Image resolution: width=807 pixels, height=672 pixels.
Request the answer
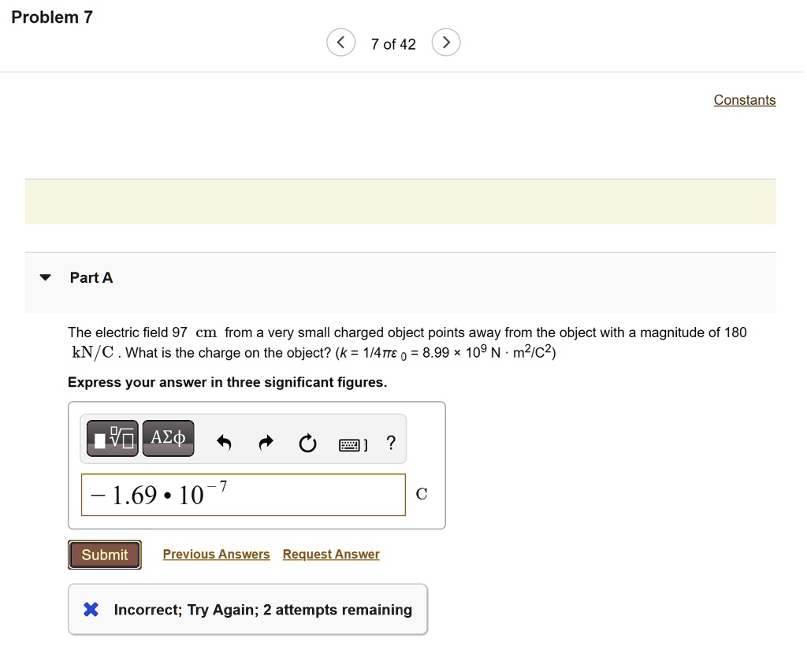pos(330,554)
